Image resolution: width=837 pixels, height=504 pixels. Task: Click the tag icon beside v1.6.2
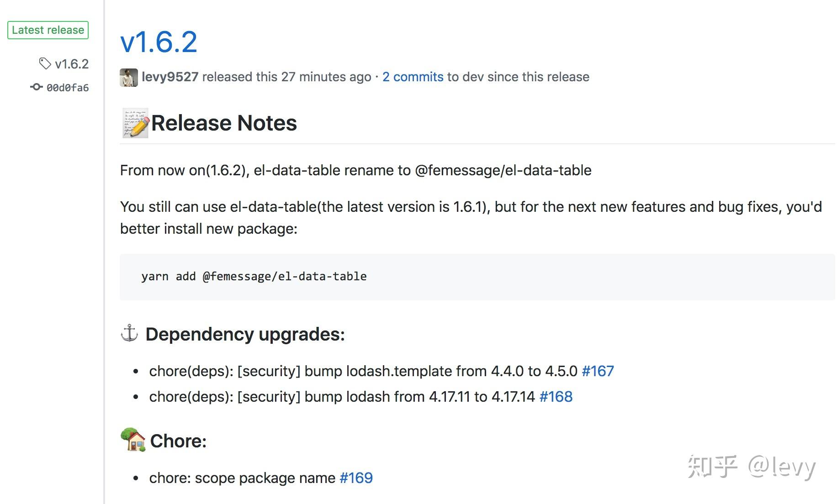click(x=45, y=63)
